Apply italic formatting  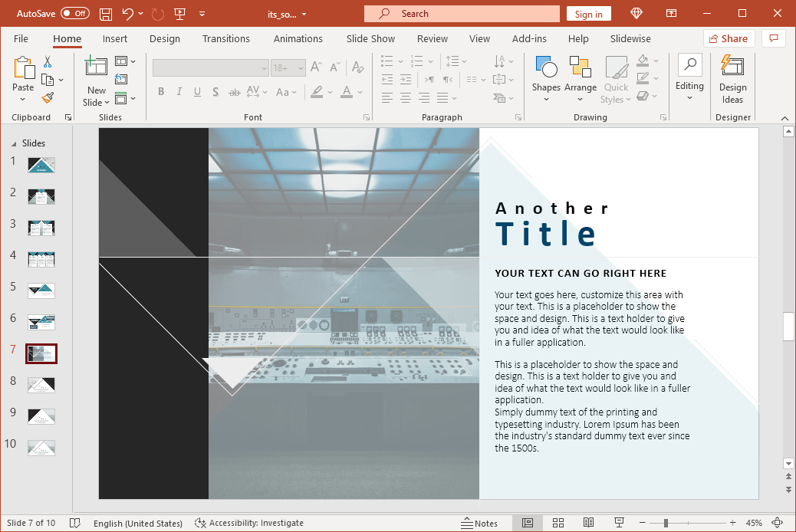tap(179, 91)
